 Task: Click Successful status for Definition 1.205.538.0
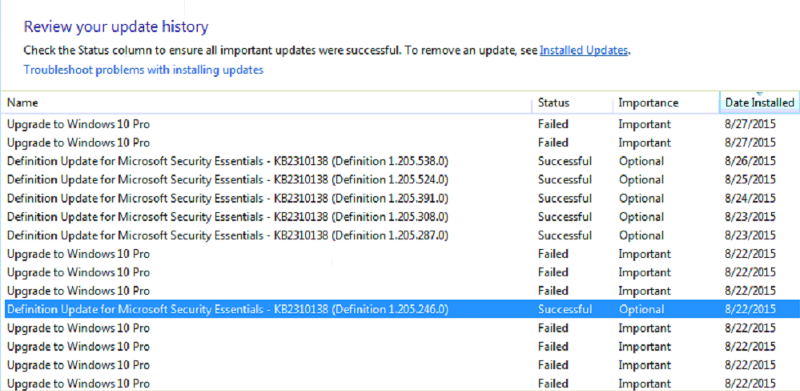[565, 161]
